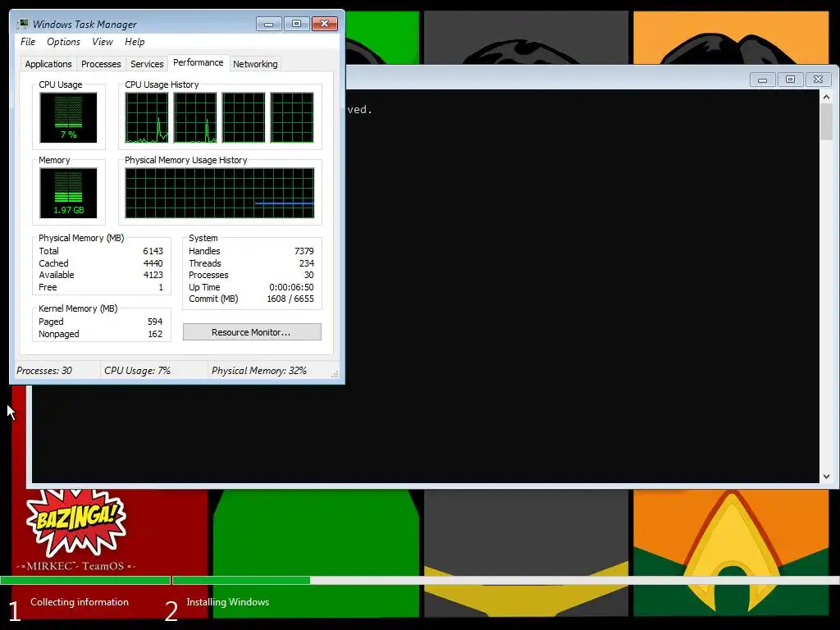Viewport: 840px width, 630px height.
Task: Open Resource Monitor from Task Manager
Action: coord(252,332)
